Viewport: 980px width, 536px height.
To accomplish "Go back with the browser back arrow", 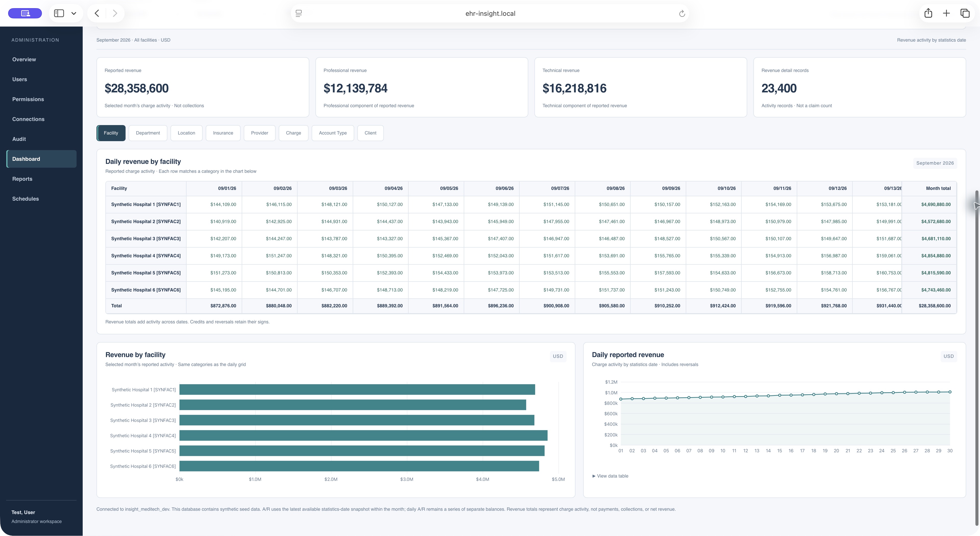I will 97,13.
